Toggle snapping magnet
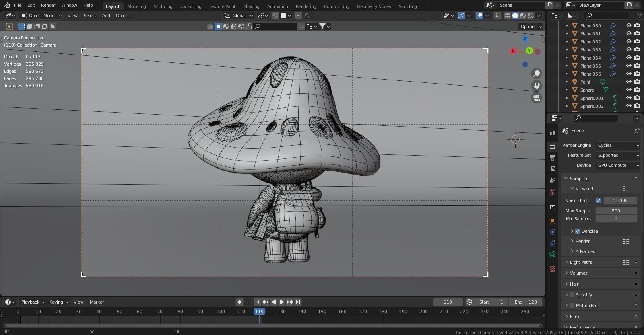Screen dimensions: 644x335 click(x=275, y=16)
